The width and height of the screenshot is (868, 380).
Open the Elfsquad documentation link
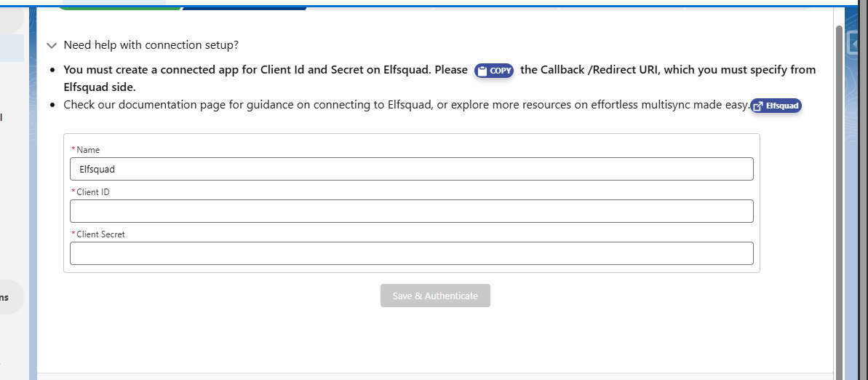pyautogui.click(x=776, y=106)
